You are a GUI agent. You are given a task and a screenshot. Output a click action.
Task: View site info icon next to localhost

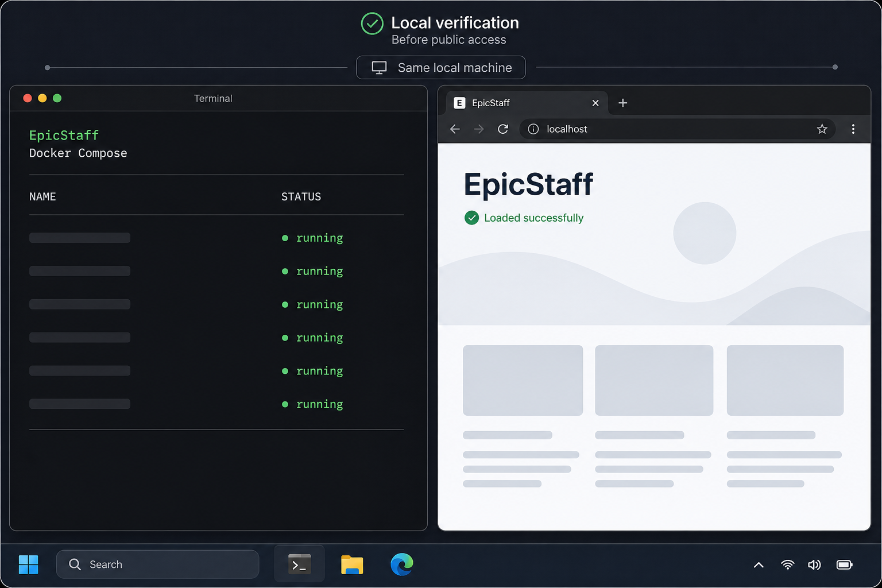point(533,129)
